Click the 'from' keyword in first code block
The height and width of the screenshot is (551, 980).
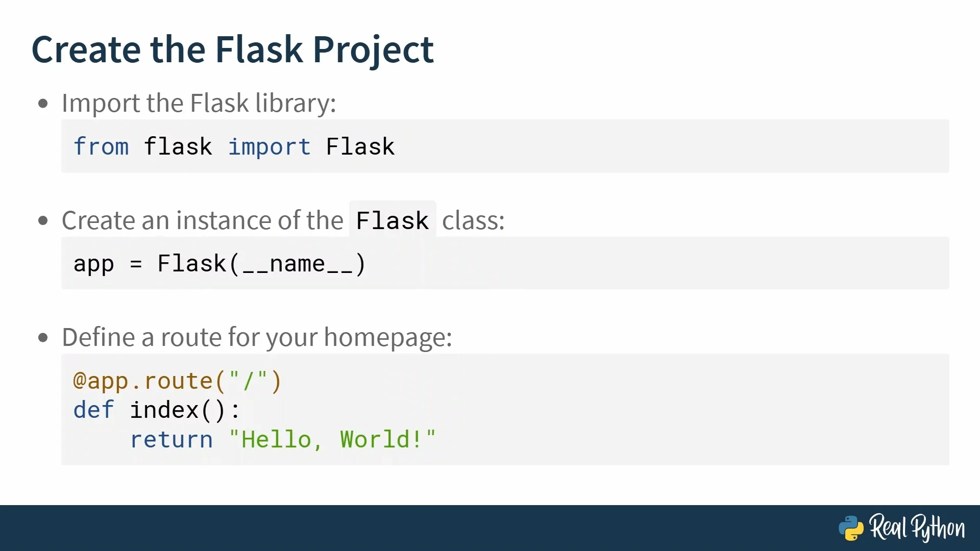click(101, 147)
